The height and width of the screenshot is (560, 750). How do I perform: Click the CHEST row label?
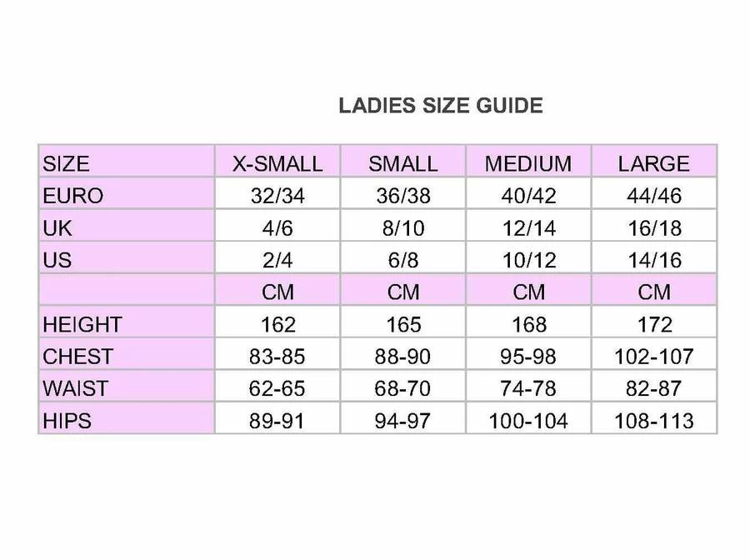tap(77, 357)
